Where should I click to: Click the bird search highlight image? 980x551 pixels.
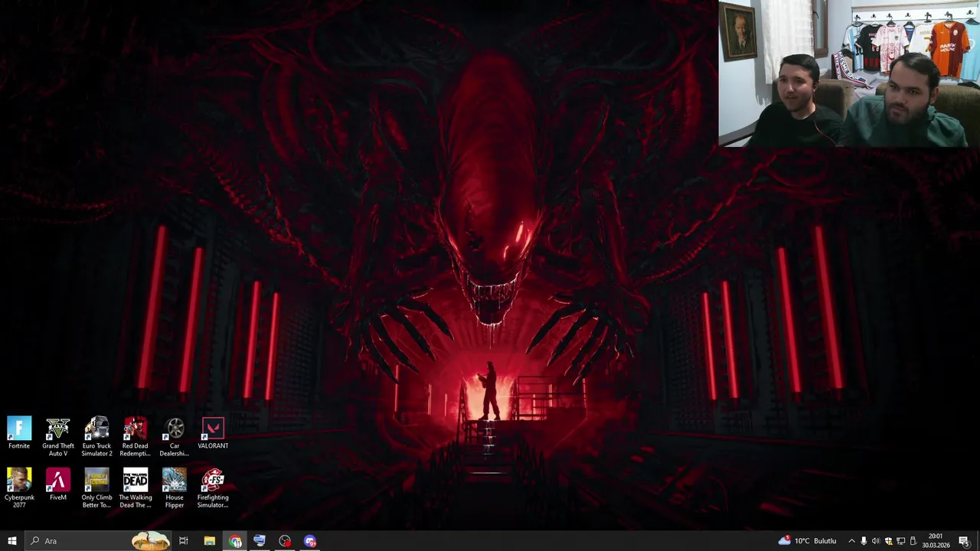coord(151,541)
